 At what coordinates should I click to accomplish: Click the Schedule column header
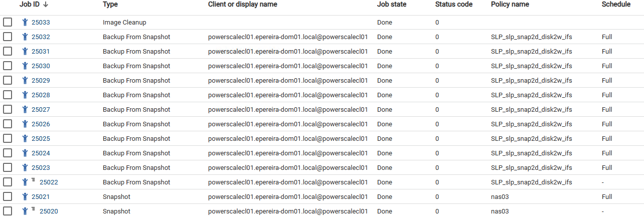pos(616,5)
